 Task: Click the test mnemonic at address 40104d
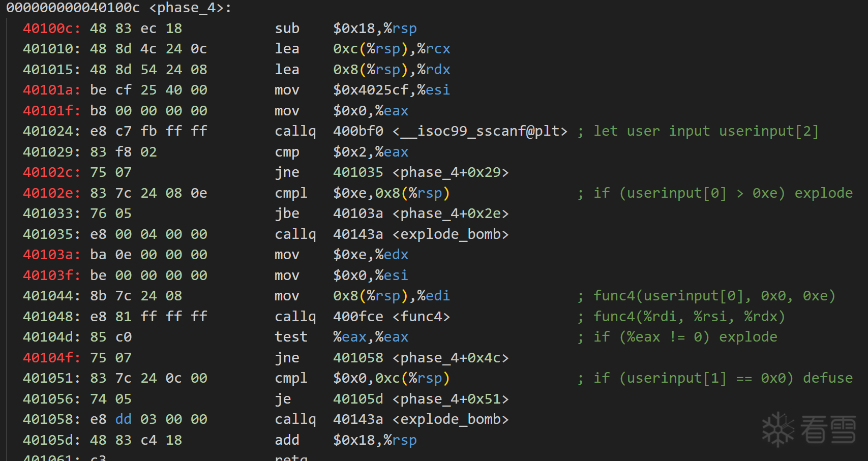[x=291, y=337]
